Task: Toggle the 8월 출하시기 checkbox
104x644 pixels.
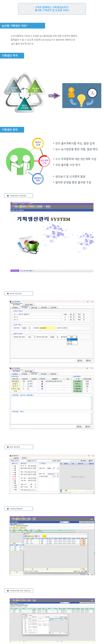Action: coord(13,481)
